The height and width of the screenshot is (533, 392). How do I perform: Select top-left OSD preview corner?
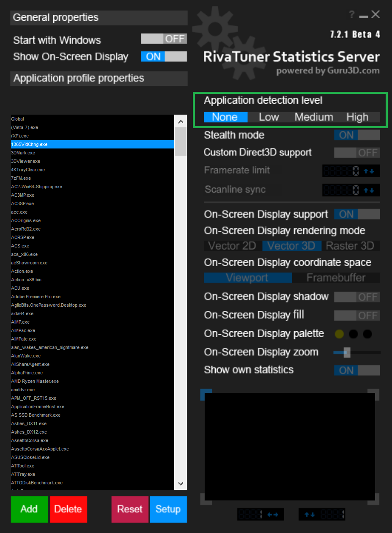[x=206, y=395]
